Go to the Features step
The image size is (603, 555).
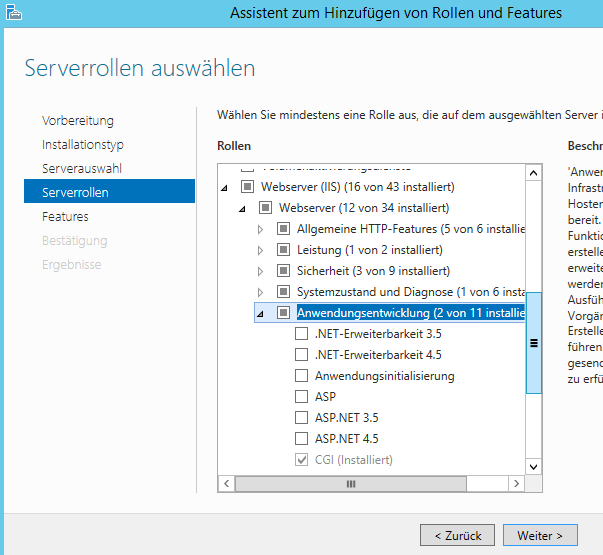pyautogui.click(x=65, y=217)
